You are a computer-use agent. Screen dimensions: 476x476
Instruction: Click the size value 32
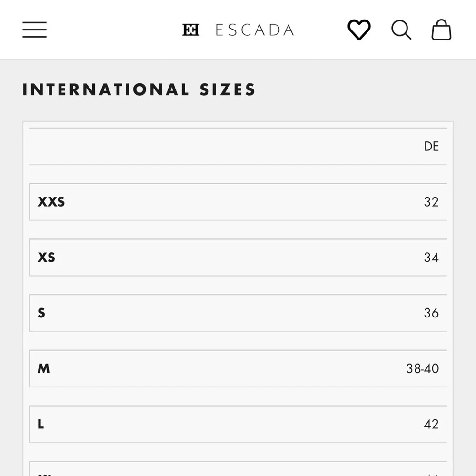point(431,202)
